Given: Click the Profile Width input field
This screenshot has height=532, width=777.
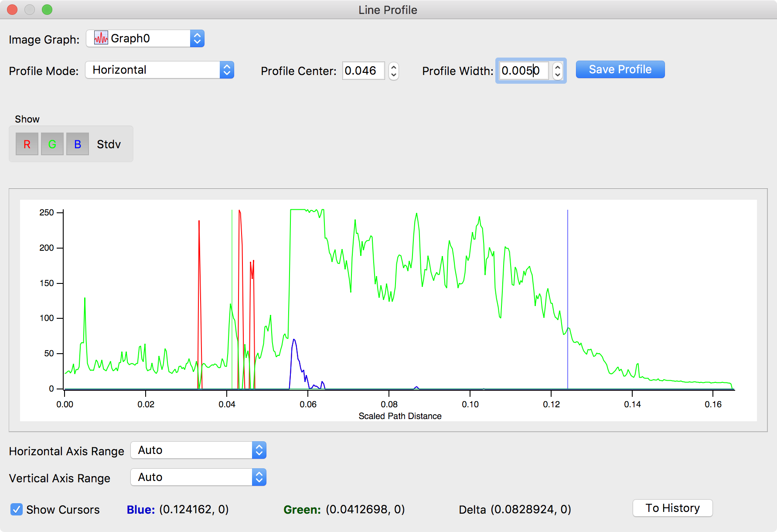Looking at the screenshot, I should point(524,71).
